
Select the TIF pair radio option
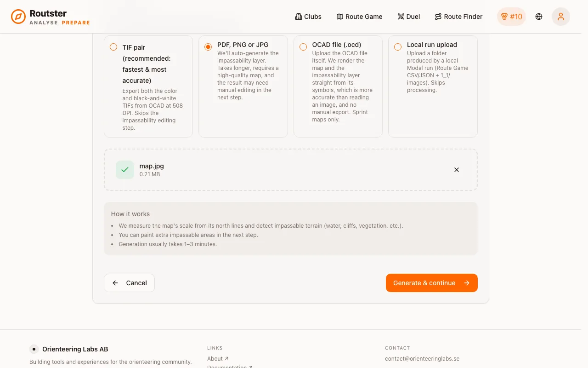point(113,47)
